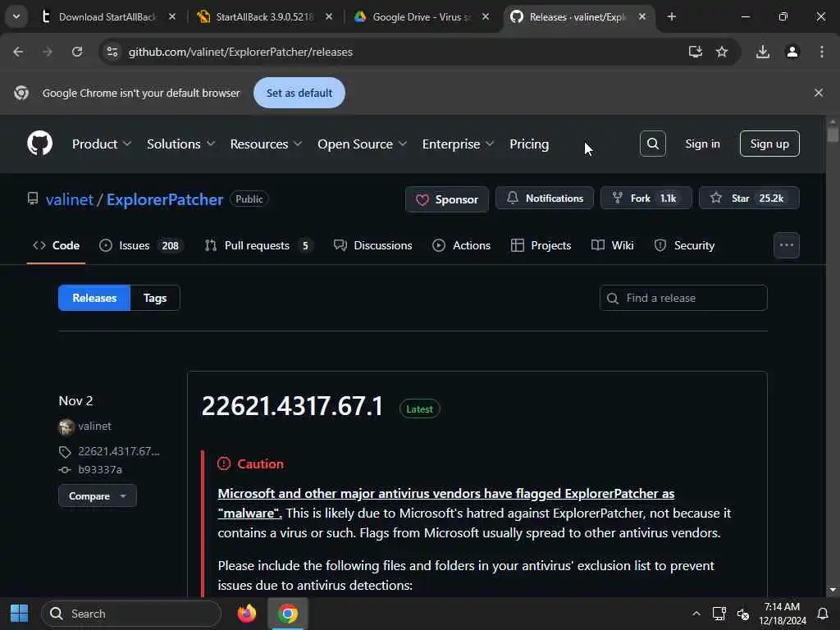Expand the Enterprise menu
The width and height of the screenshot is (840, 630).
tap(458, 144)
